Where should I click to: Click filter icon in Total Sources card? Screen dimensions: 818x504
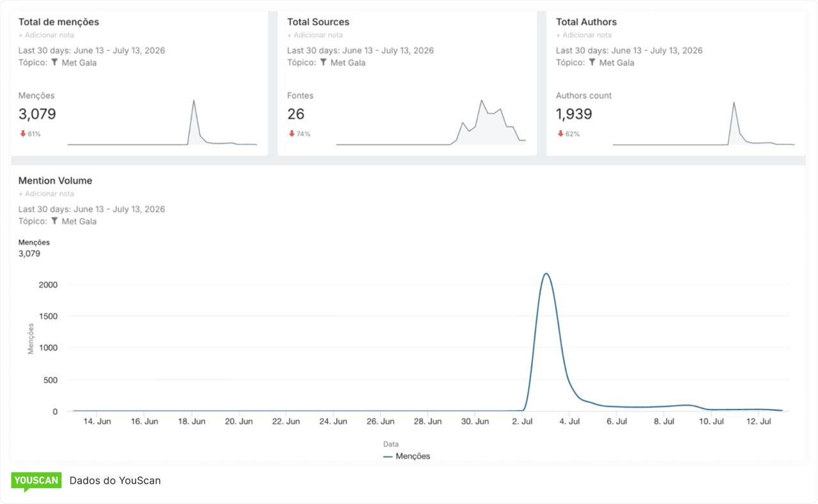tap(324, 63)
